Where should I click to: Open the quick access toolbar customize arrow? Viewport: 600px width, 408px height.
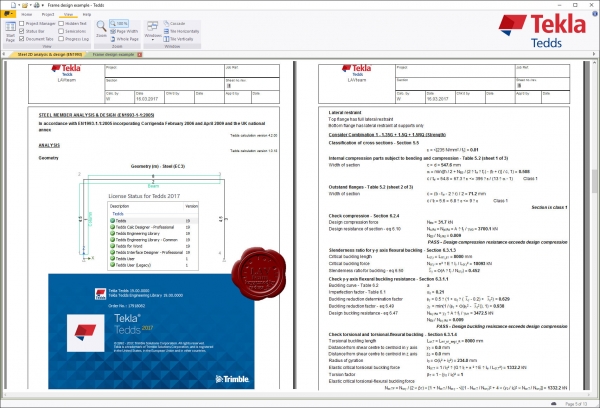coord(42,5)
